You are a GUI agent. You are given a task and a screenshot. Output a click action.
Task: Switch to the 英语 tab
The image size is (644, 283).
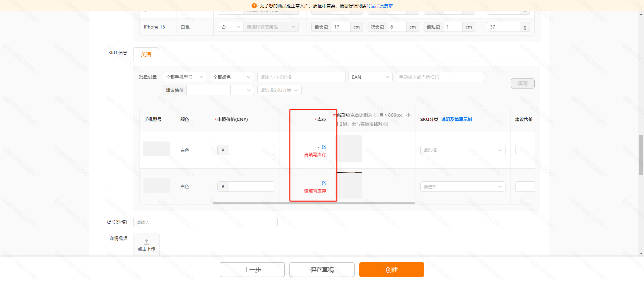(x=146, y=55)
